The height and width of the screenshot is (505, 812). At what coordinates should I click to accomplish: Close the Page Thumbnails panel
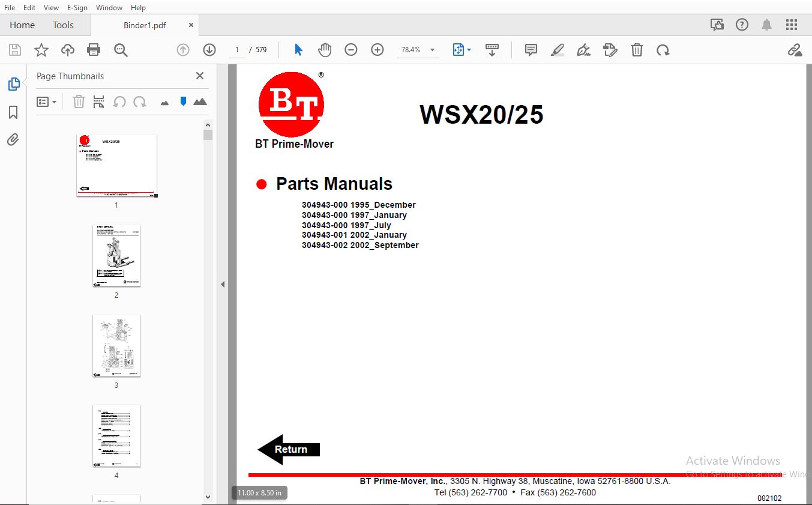(x=200, y=76)
